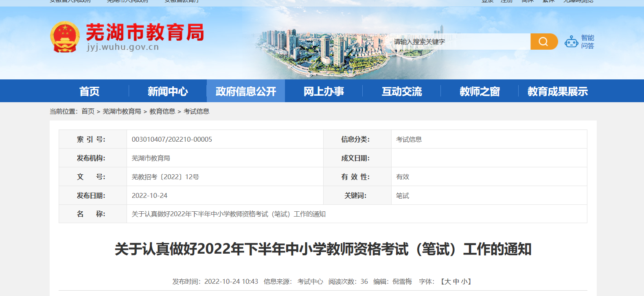The height and width of the screenshot is (296, 644).
Task: Click the orange search magnifier button
Action: point(543,42)
